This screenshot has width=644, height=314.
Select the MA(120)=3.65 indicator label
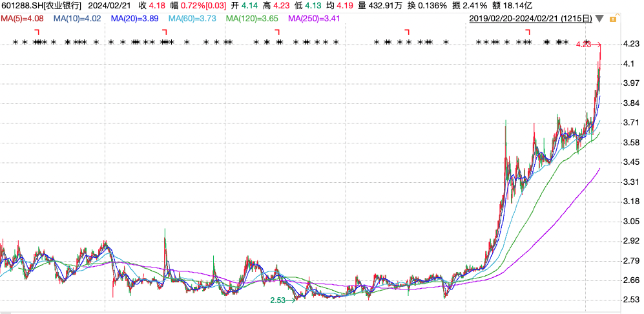252,19
